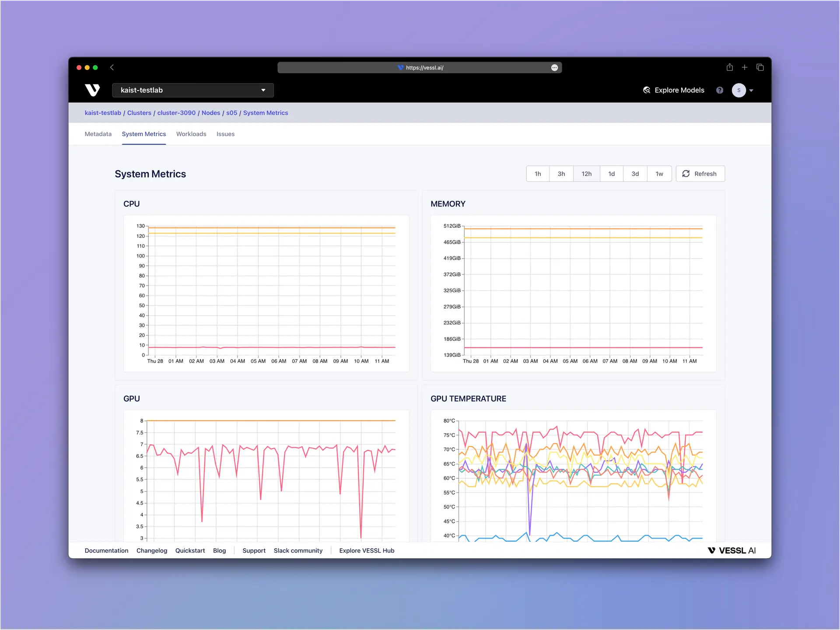Click the browser back arrow
Image resolution: width=840 pixels, height=630 pixels.
(x=112, y=67)
